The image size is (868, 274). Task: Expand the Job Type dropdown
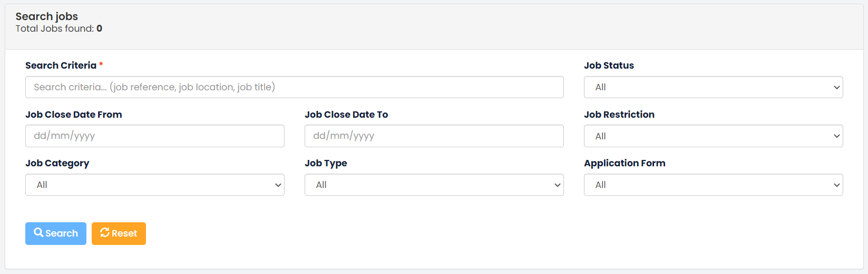(434, 185)
